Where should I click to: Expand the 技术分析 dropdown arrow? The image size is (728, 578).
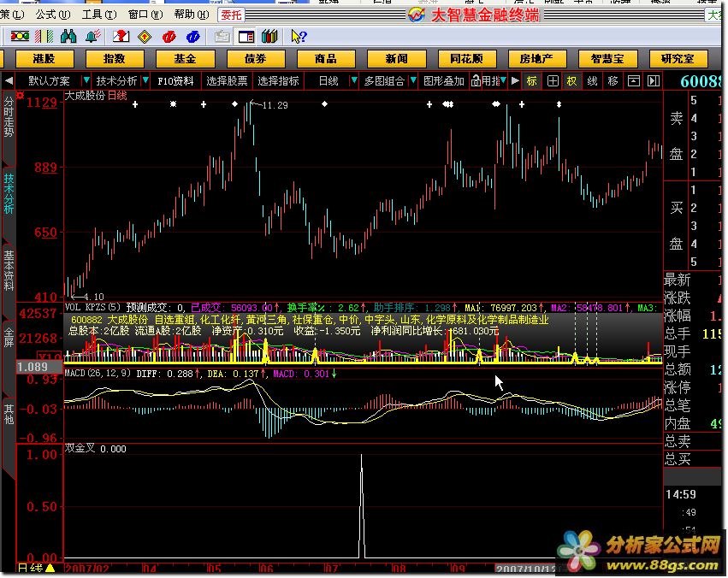pyautogui.click(x=145, y=80)
